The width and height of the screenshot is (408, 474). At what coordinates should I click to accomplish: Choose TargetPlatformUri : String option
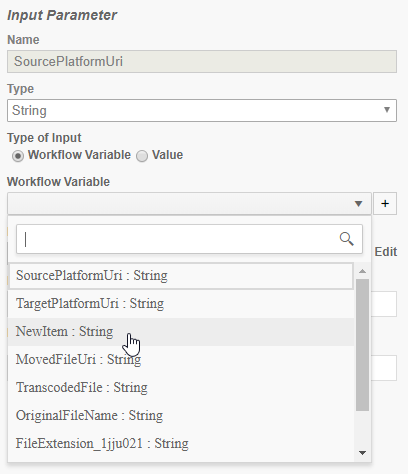[x=181, y=304]
